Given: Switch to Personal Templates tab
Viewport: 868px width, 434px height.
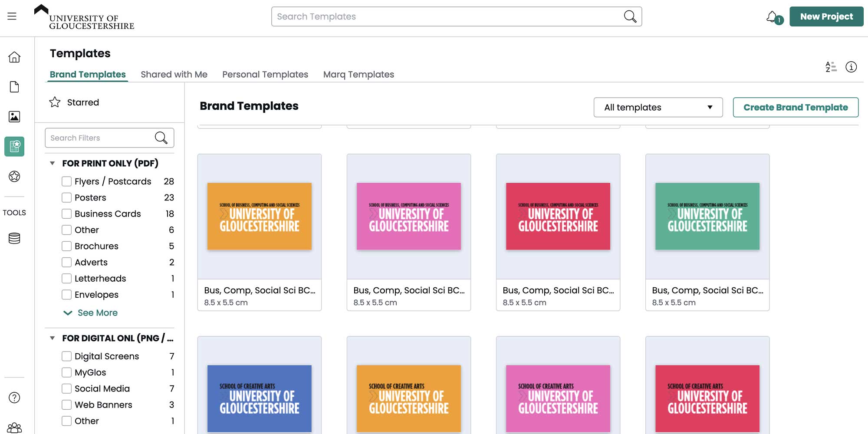Looking at the screenshot, I should click(265, 74).
